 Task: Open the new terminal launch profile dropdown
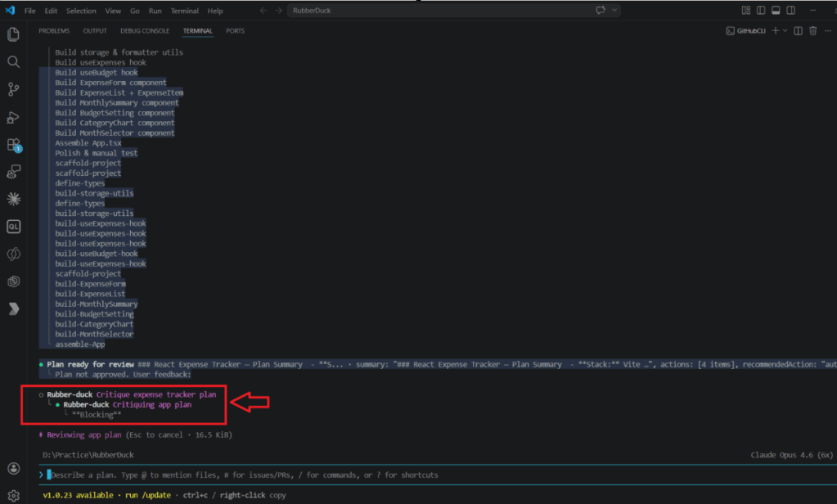[785, 31]
